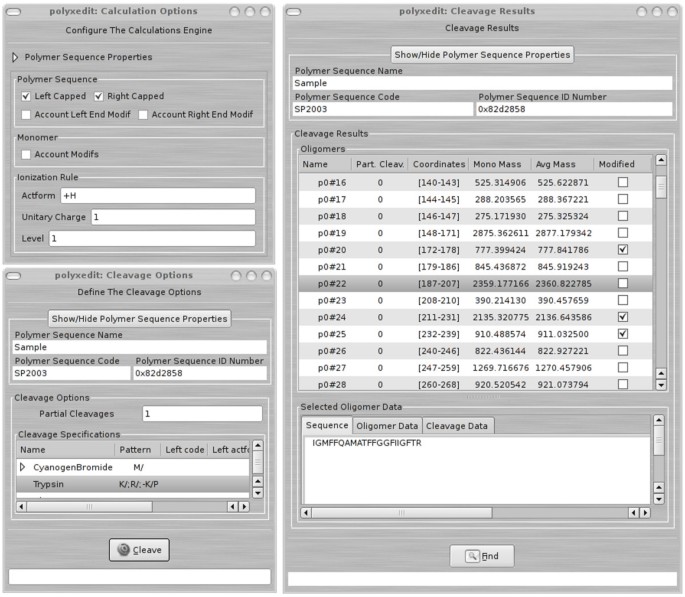
Task: Open window menu of Cleavage Options window
Action: (14, 276)
